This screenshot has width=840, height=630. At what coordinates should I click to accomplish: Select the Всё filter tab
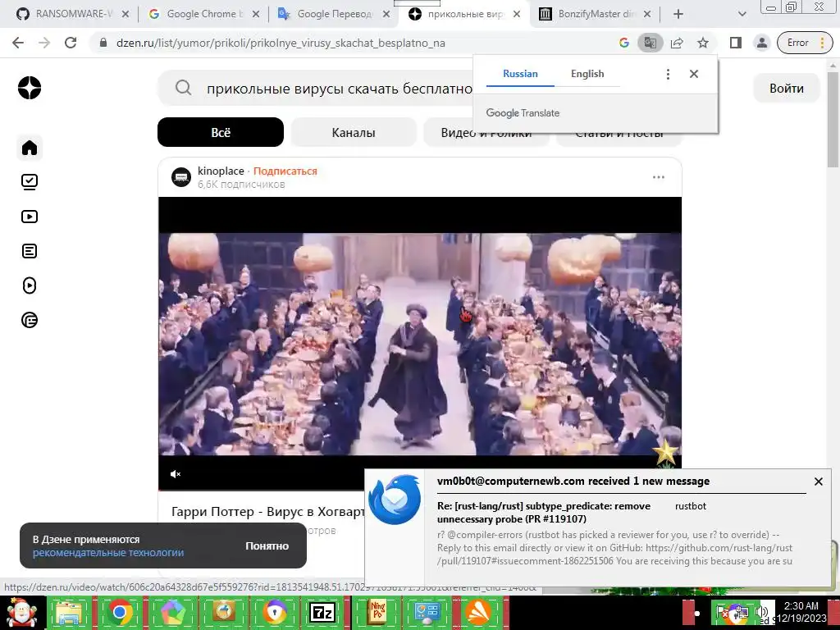(x=221, y=132)
